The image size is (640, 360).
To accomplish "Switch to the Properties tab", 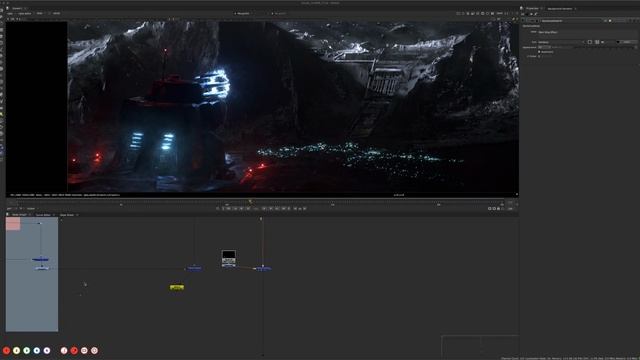I will pos(532,8).
